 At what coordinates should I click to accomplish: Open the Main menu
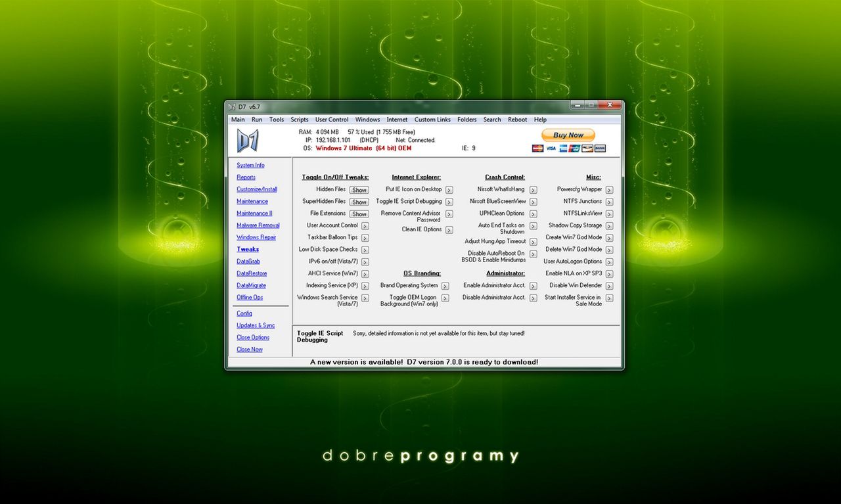(x=238, y=120)
